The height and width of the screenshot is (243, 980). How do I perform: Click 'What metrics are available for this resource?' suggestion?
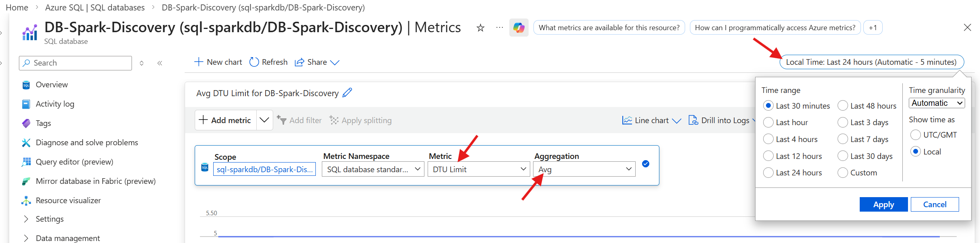click(x=609, y=27)
